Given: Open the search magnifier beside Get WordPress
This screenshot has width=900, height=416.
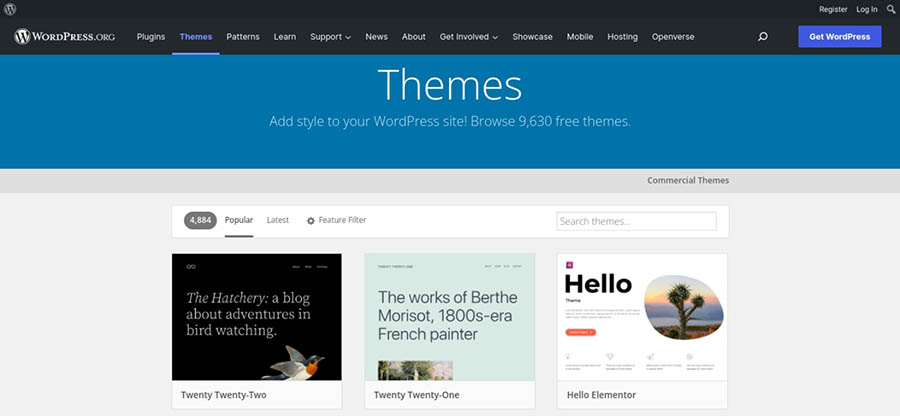Looking at the screenshot, I should point(763,37).
